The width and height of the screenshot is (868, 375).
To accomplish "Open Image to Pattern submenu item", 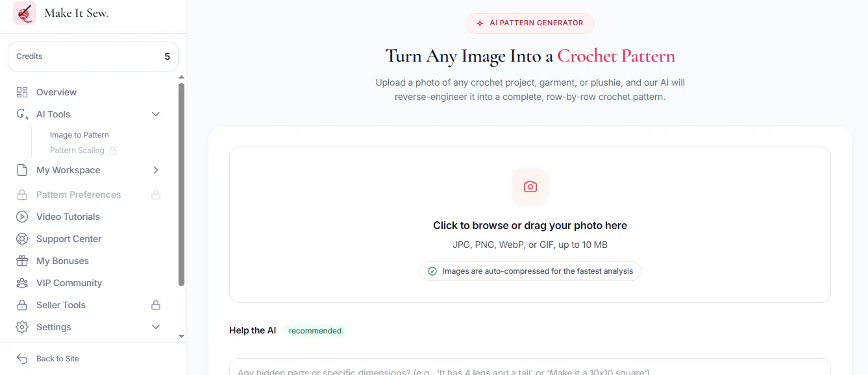I will (x=79, y=135).
